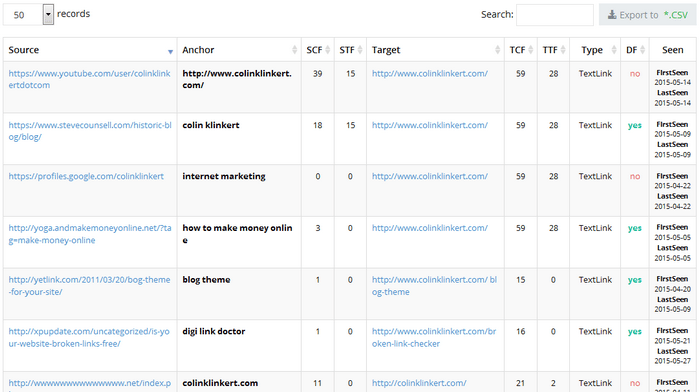
Task: Click DF value 'yes' in xpupdate row
Action: pos(635,332)
